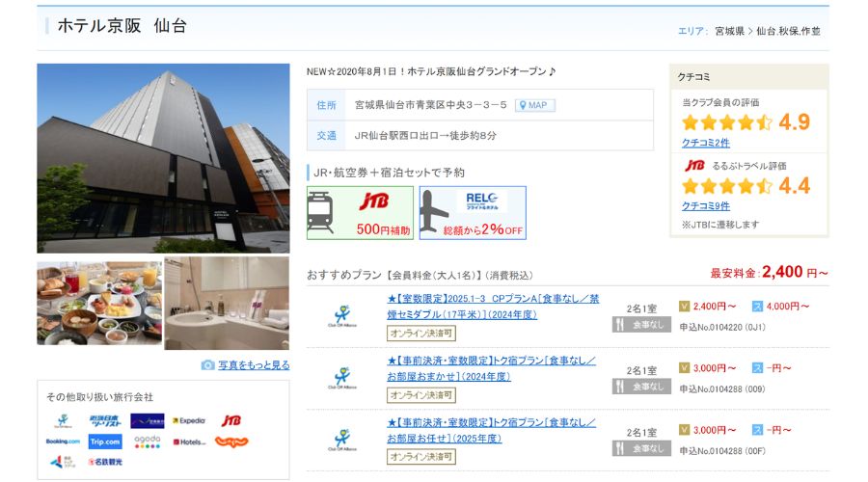Open the トク宿プラン お部屋お任せ 2025年度 link
Image resolution: width=868 pixels, height=482 pixels.
click(491, 431)
